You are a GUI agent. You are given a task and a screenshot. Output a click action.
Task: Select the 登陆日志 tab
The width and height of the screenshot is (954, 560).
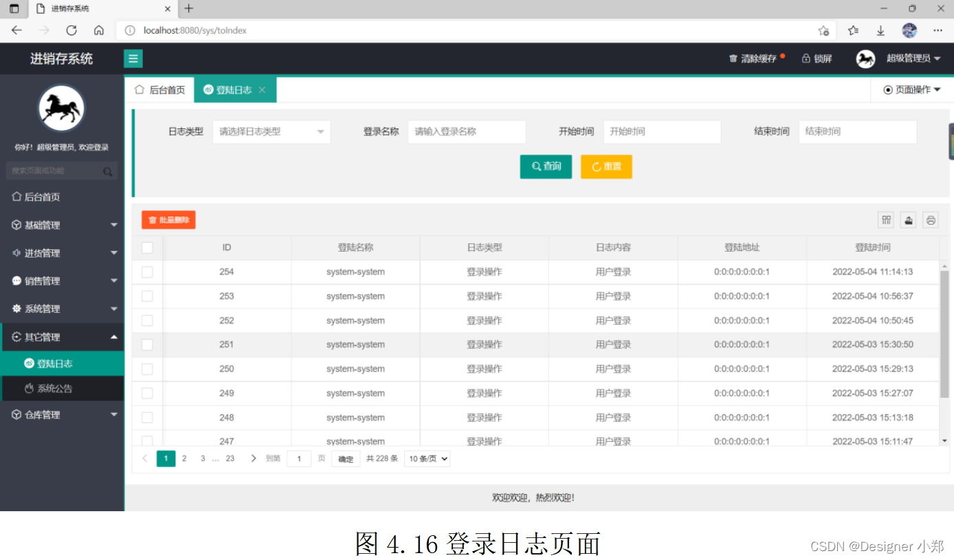click(234, 90)
